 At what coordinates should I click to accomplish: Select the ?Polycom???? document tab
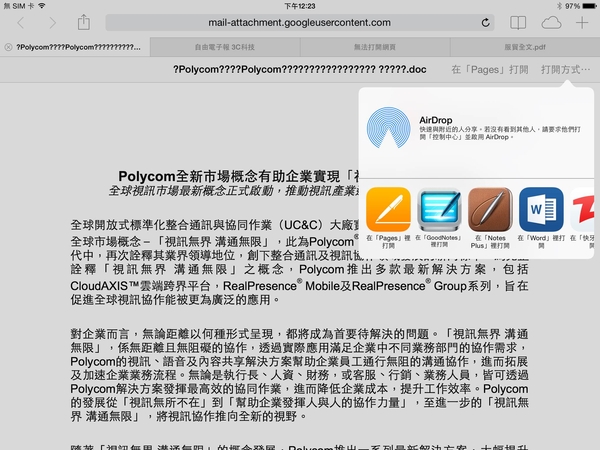coord(75,47)
